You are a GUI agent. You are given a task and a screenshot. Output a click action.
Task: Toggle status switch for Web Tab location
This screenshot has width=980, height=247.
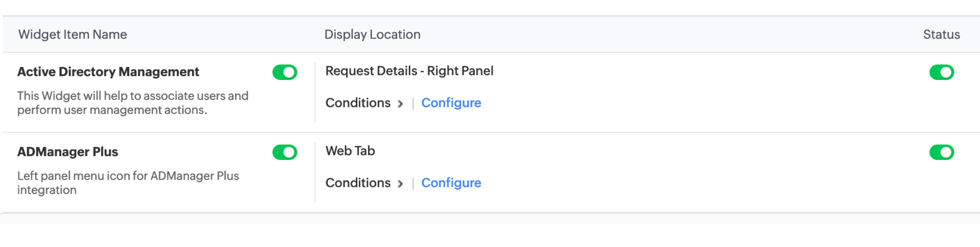pyautogui.click(x=941, y=152)
